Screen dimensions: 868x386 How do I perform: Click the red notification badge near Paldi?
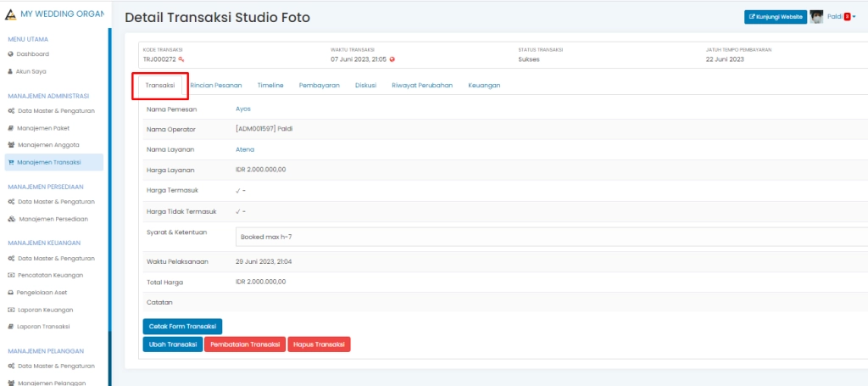coord(847,17)
